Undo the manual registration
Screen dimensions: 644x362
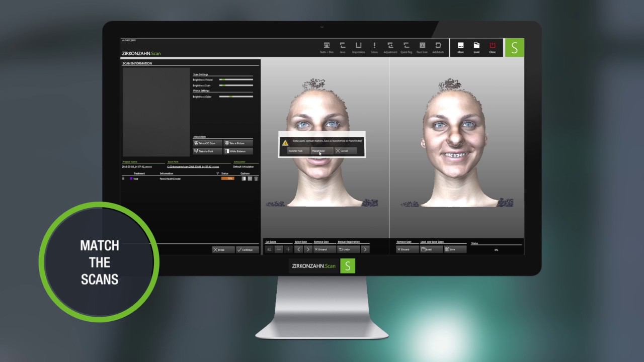click(349, 249)
